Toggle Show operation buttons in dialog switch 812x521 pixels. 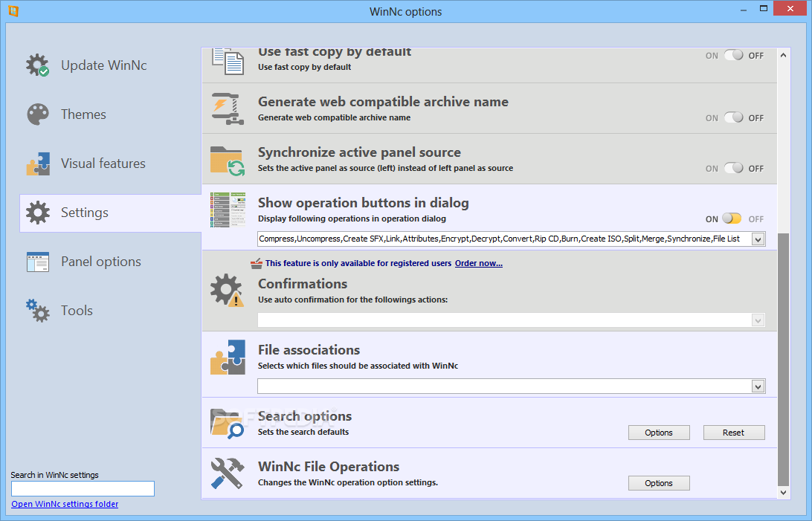(x=732, y=219)
